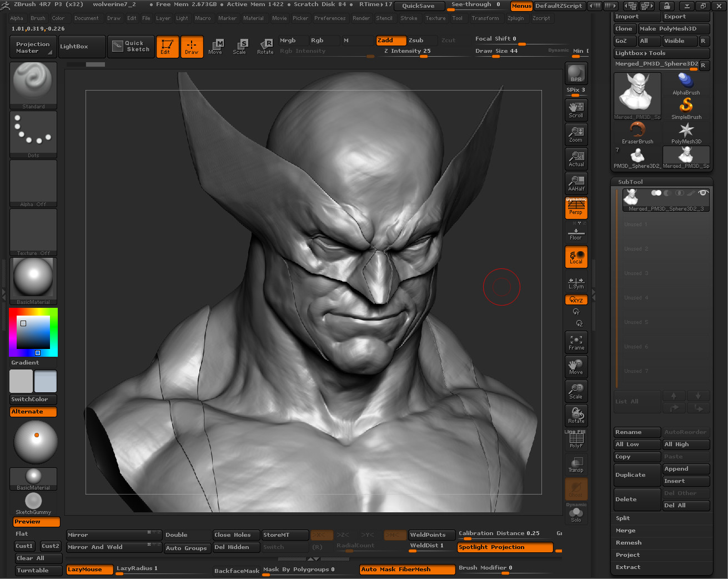Click the Quick Sketch button
Image resolution: width=728 pixels, height=579 pixels.
[130, 47]
